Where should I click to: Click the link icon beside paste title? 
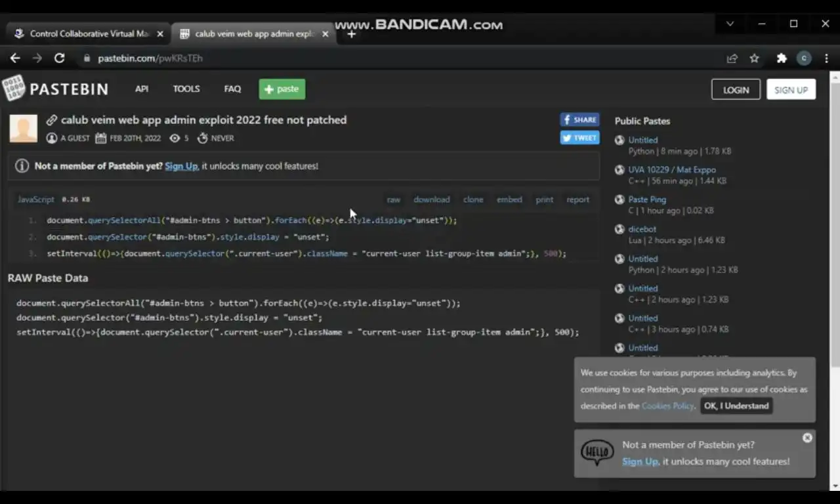(52, 120)
